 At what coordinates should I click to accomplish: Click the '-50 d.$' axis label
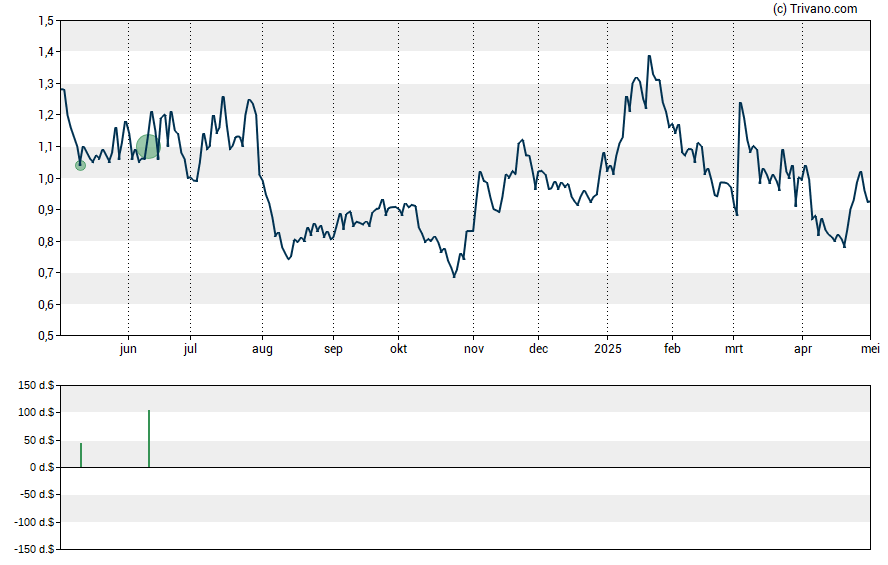tap(37, 494)
